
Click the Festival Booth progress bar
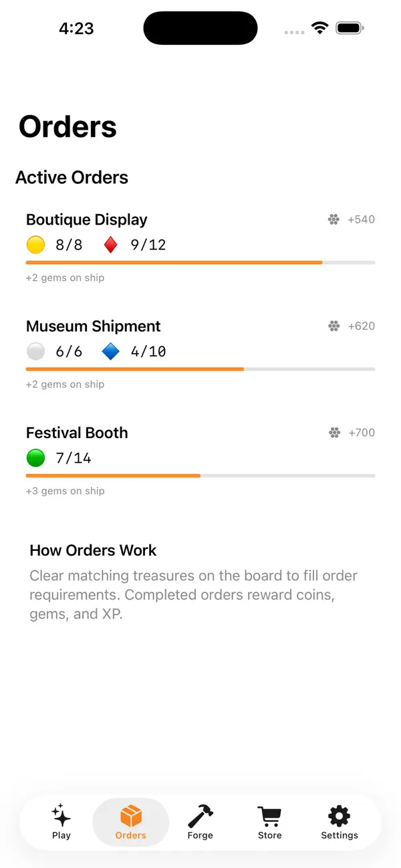pos(200,476)
